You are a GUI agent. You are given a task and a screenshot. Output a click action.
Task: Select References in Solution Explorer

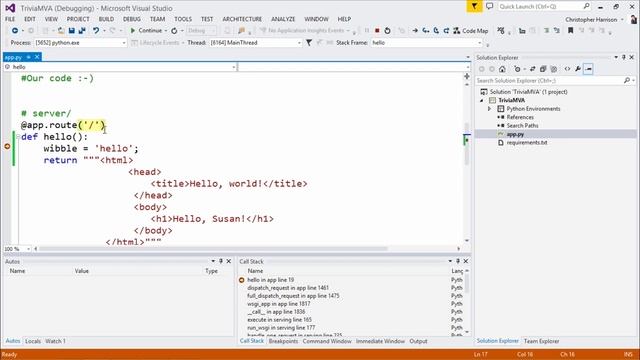pos(520,117)
